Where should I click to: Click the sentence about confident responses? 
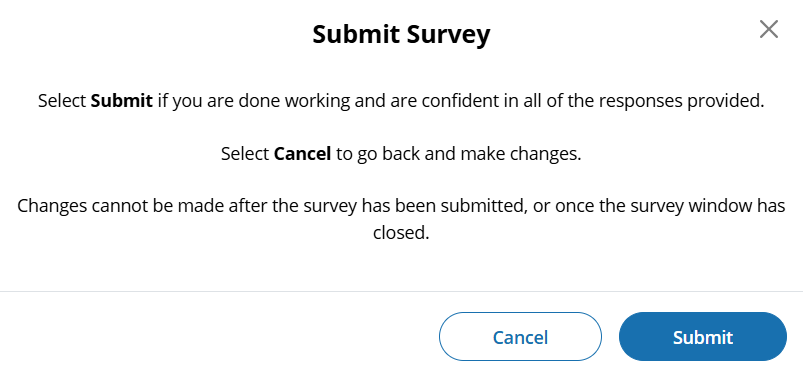click(x=401, y=101)
